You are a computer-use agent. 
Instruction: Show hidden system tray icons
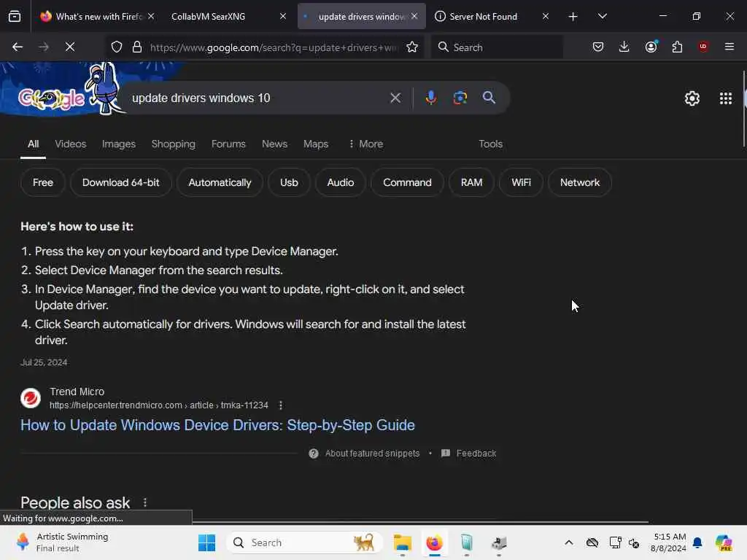point(569,542)
